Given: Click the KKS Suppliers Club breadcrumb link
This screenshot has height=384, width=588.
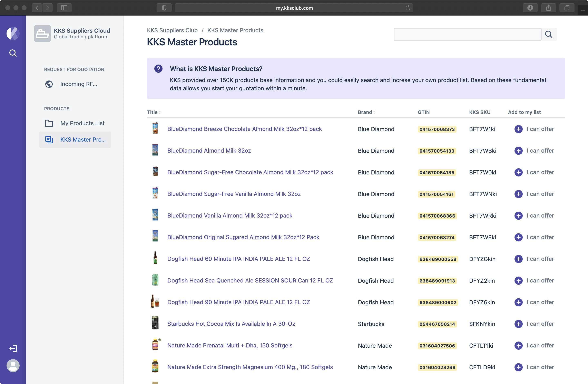Looking at the screenshot, I should [x=172, y=30].
